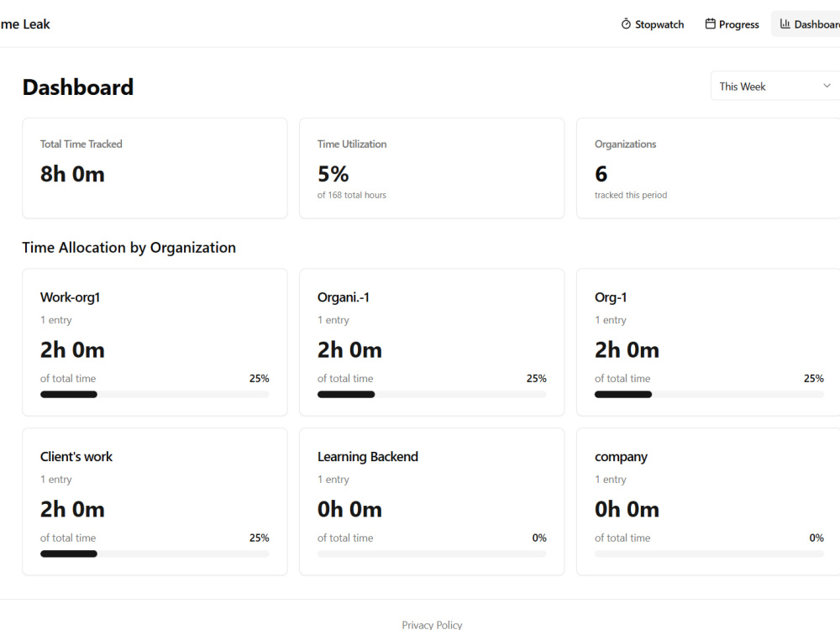
Task: Click the 2h 0m value in Organi.-1
Action: click(x=349, y=349)
